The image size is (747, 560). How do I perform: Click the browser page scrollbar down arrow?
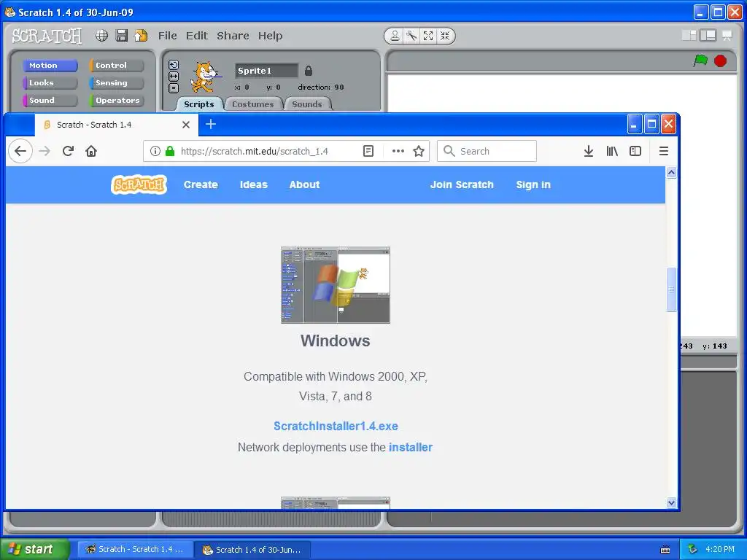pos(671,502)
